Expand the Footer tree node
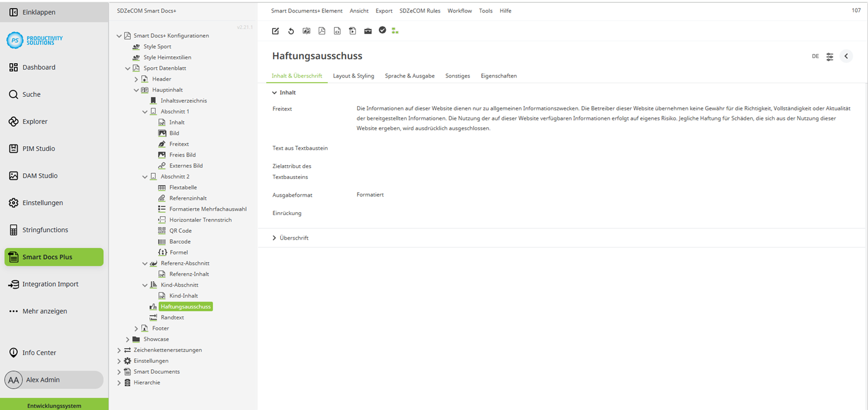 pos(136,328)
